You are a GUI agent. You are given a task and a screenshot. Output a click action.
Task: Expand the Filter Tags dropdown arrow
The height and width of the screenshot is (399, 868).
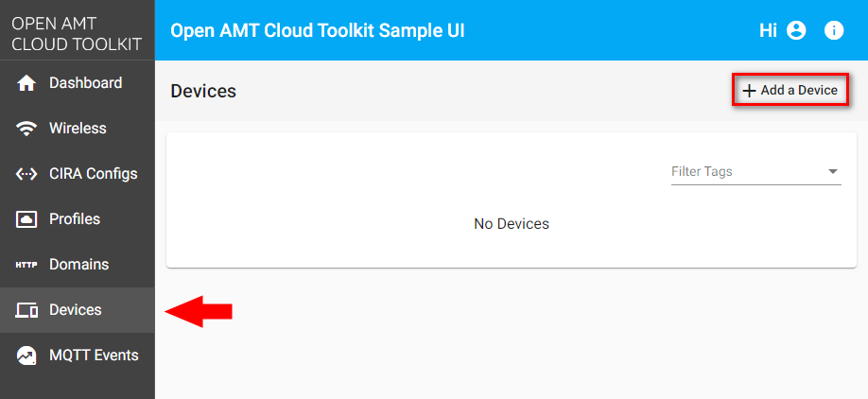point(833,172)
